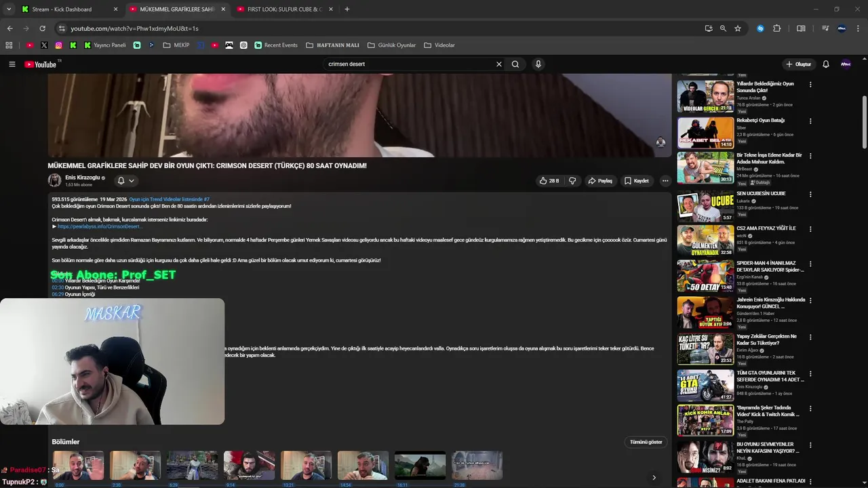
Task: Open the Enis Kirazoglu channel avatar
Action: [x=54, y=180]
